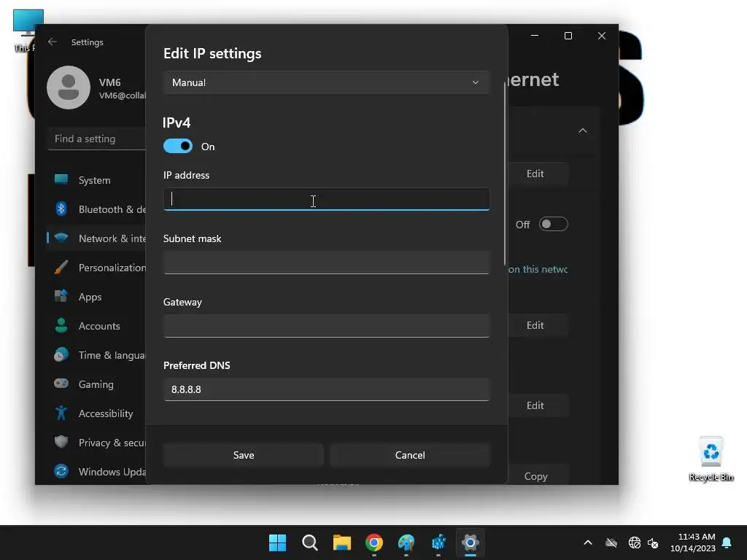Click the Copy button

pyautogui.click(x=535, y=475)
